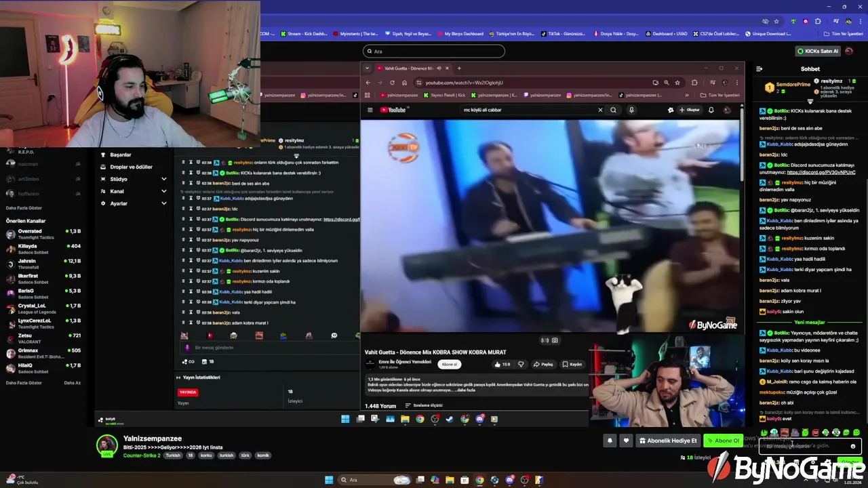Viewport: 868px width, 488px height.
Task: Select the 'Başarılar' sidebar menu item
Action: click(x=121, y=155)
